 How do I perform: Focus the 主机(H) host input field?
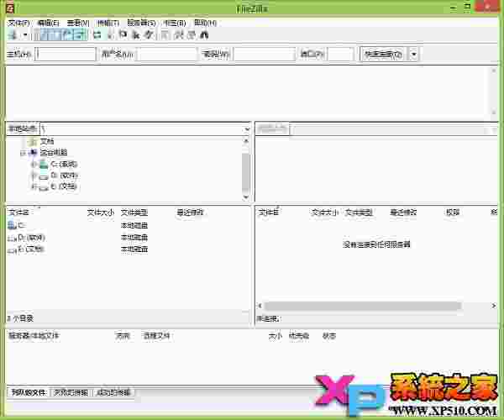tap(66, 54)
